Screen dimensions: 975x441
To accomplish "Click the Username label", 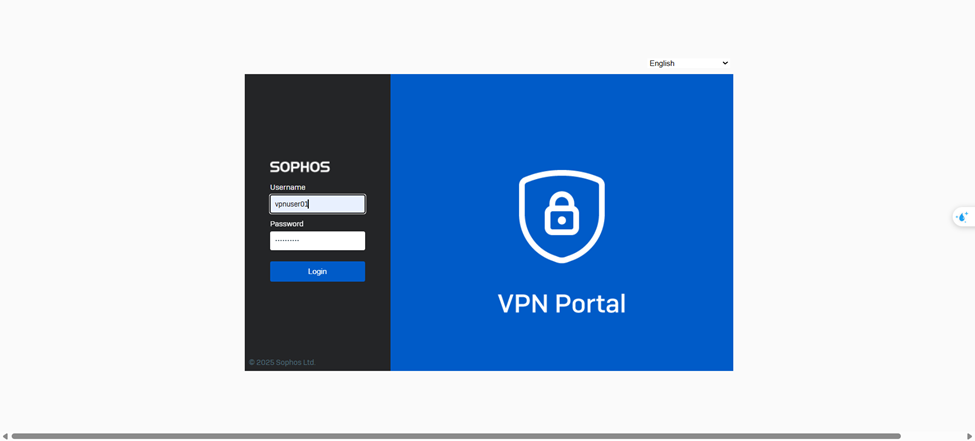I will (288, 187).
